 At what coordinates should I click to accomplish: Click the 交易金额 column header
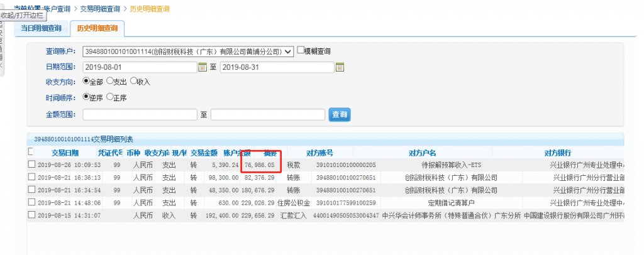(x=204, y=153)
